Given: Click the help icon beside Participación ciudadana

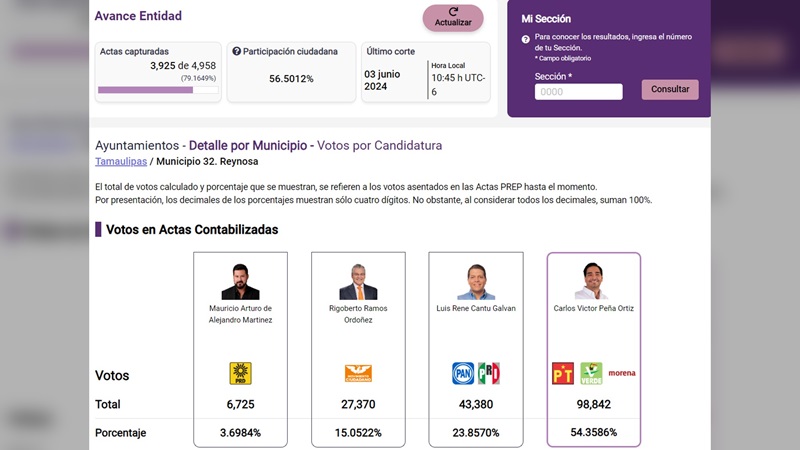Looking at the screenshot, I should (x=237, y=51).
